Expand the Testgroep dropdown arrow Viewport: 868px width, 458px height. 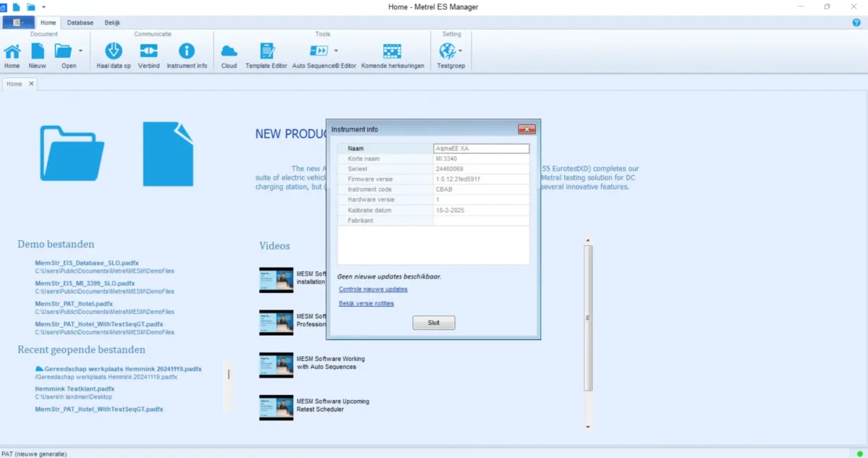460,51
